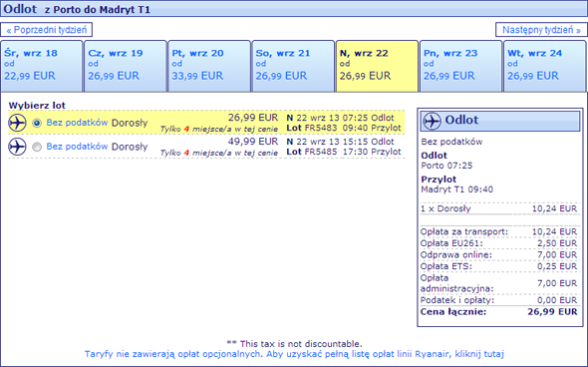The image size is (588, 367).
Task: Switch to the Cz, wrz 19 date tab
Action: 126,66
